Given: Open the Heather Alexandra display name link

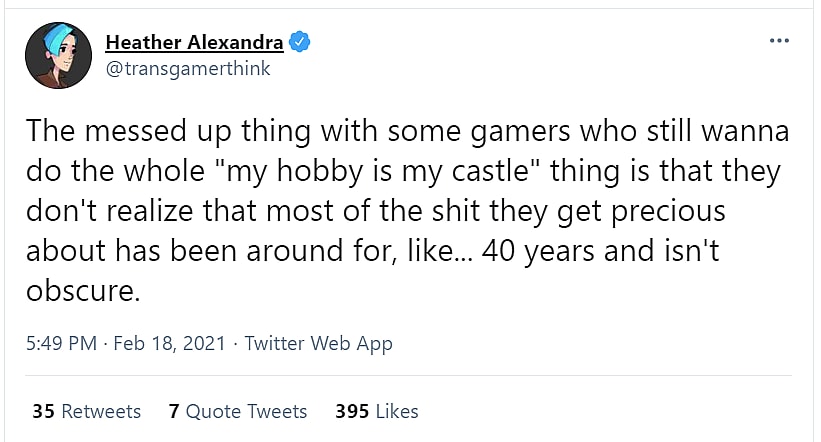Looking at the screenshot, I should coord(194,42).
